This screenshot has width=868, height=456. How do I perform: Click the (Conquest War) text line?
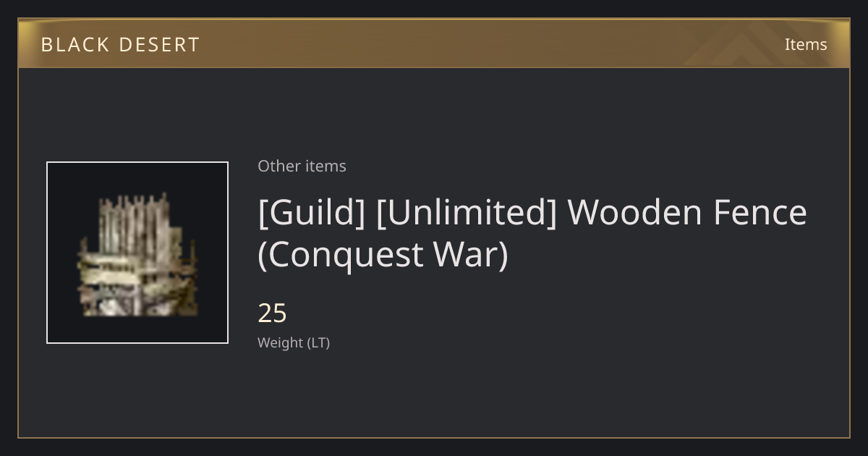coord(383,255)
